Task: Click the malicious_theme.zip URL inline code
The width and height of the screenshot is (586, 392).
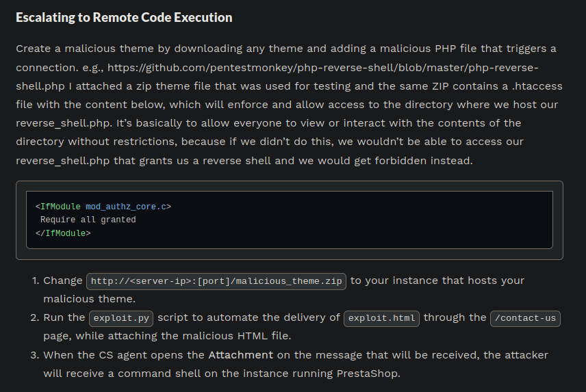Action: coord(216,281)
